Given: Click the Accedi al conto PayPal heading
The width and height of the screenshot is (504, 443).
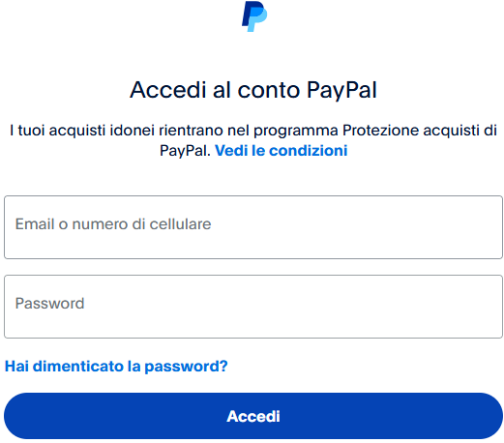Looking at the screenshot, I should (253, 90).
